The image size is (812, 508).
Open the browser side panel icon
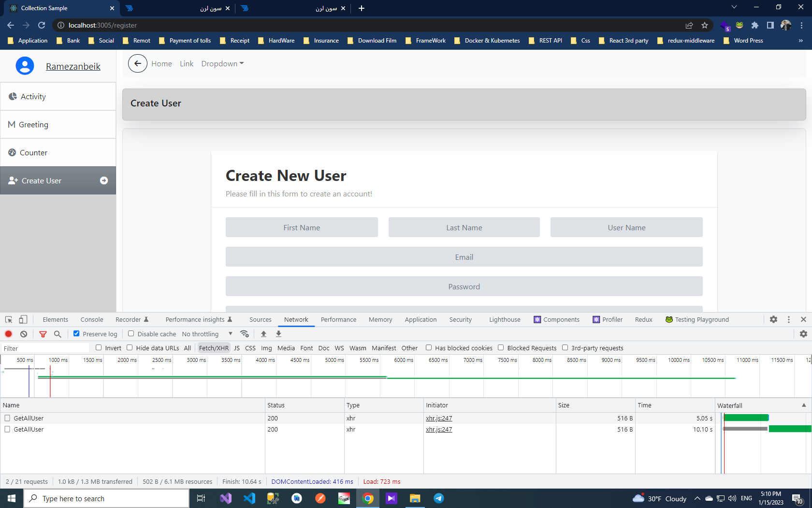click(770, 25)
